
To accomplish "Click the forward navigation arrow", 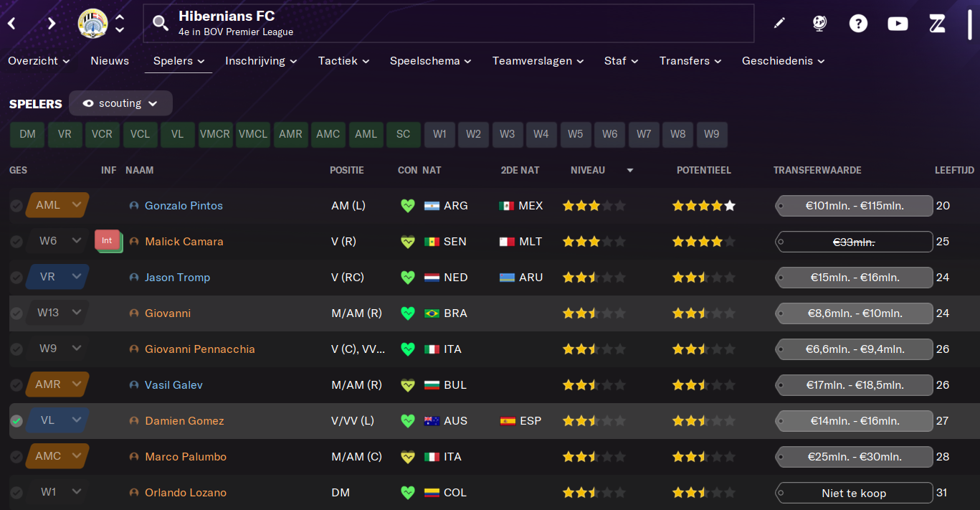I will point(51,24).
